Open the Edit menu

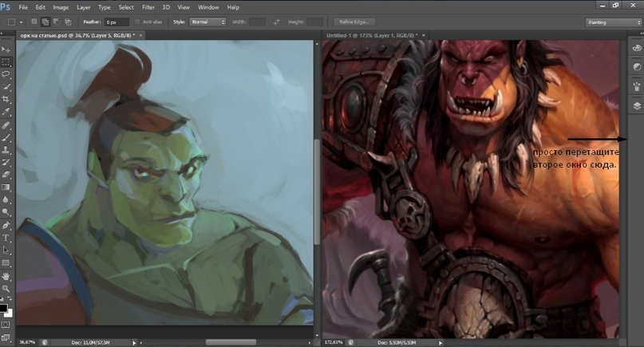pyautogui.click(x=40, y=7)
